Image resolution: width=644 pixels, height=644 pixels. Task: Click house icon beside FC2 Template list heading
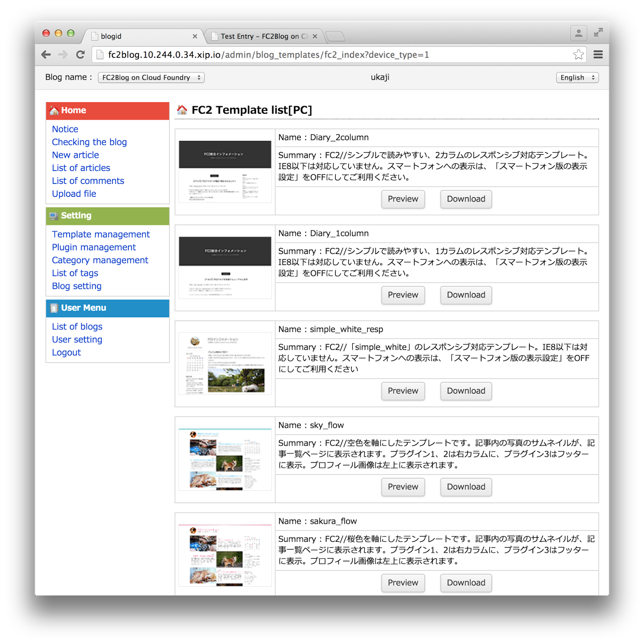click(182, 110)
